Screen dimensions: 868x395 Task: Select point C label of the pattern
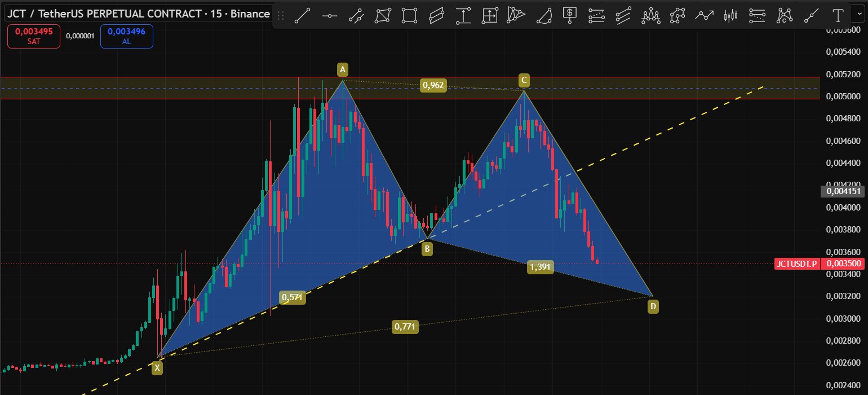point(524,81)
